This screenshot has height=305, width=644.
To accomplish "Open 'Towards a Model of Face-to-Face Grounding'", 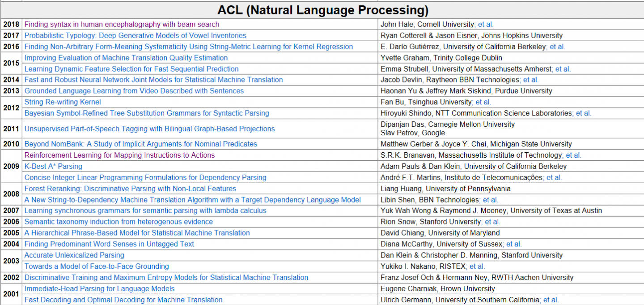I will tap(97, 266).
